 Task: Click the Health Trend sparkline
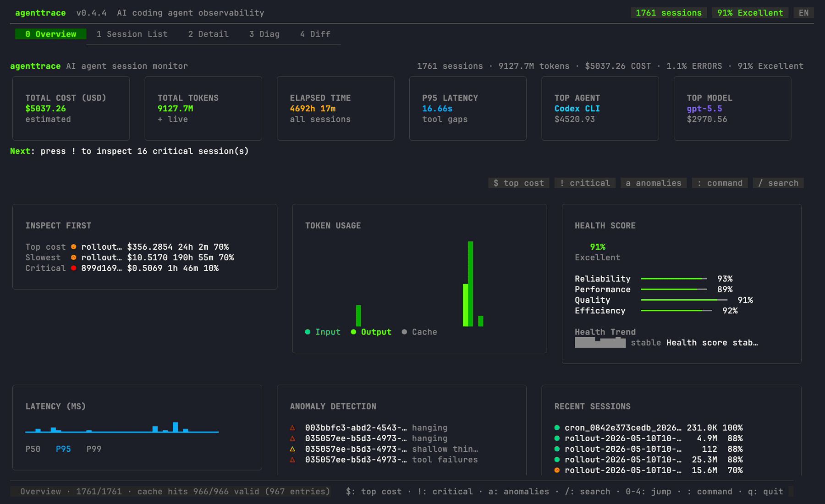(600, 342)
